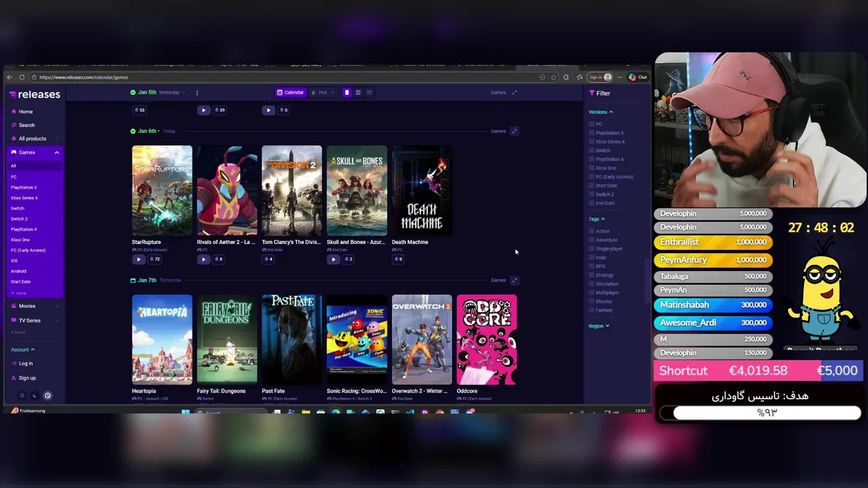868x488 pixels.
Task: Open Copilot Chat in the browser toolbar
Action: 637,77
